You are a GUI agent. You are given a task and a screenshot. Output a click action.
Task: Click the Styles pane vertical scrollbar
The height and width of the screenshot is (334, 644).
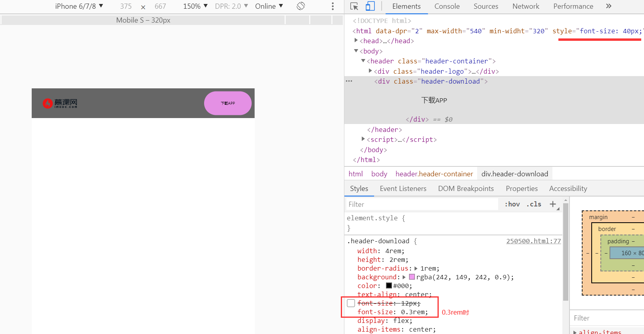coord(566,252)
